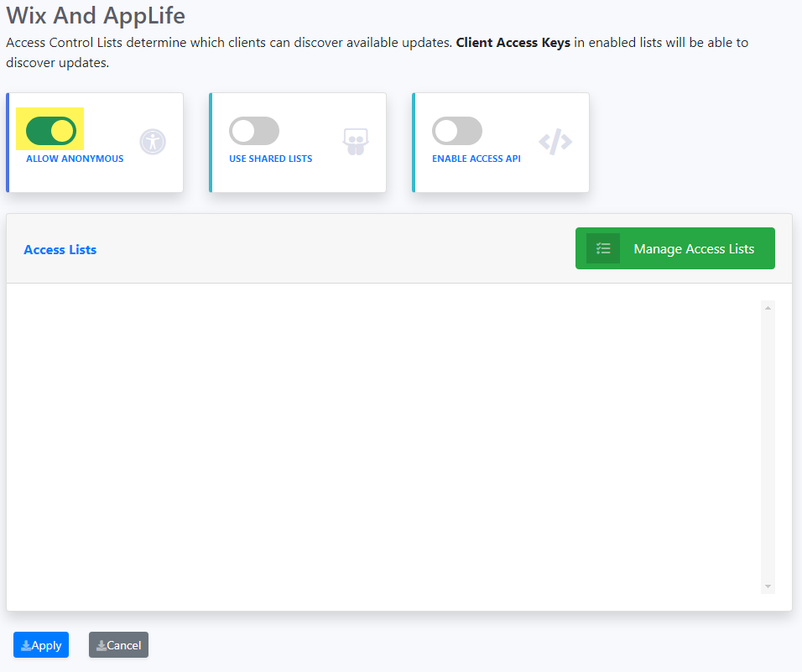This screenshot has height=672, width=802.
Task: Click the shared lists icon on its card
Action: pos(356,142)
